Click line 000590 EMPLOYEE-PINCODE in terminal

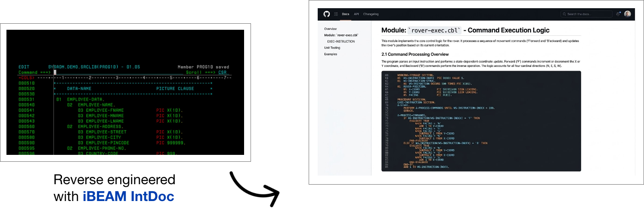(102, 142)
